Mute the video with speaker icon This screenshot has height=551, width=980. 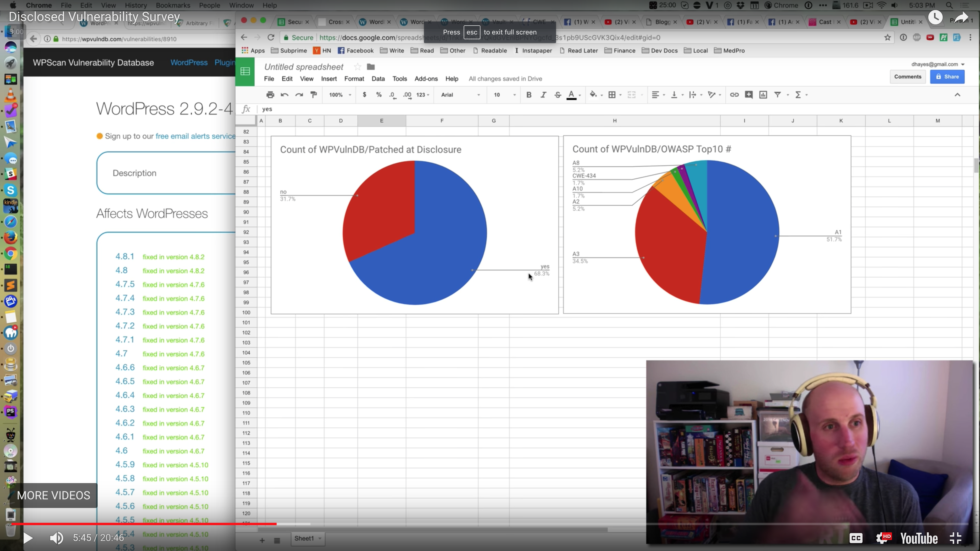coord(57,538)
